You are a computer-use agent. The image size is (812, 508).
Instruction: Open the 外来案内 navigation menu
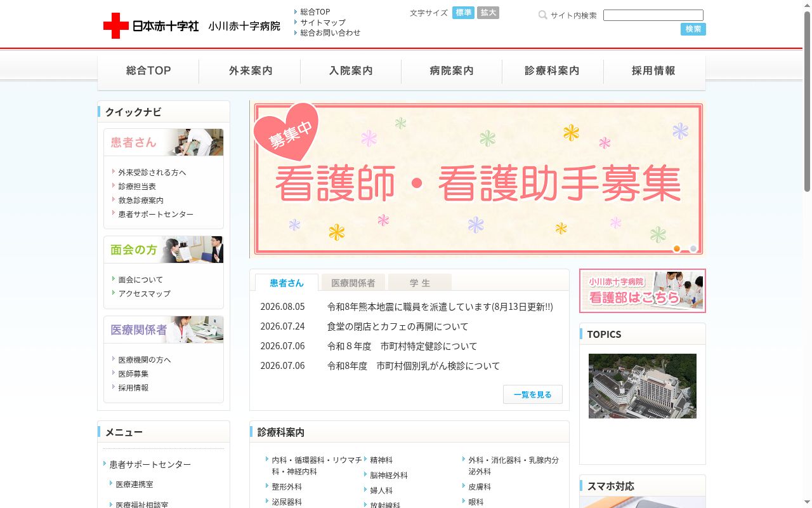pos(250,71)
